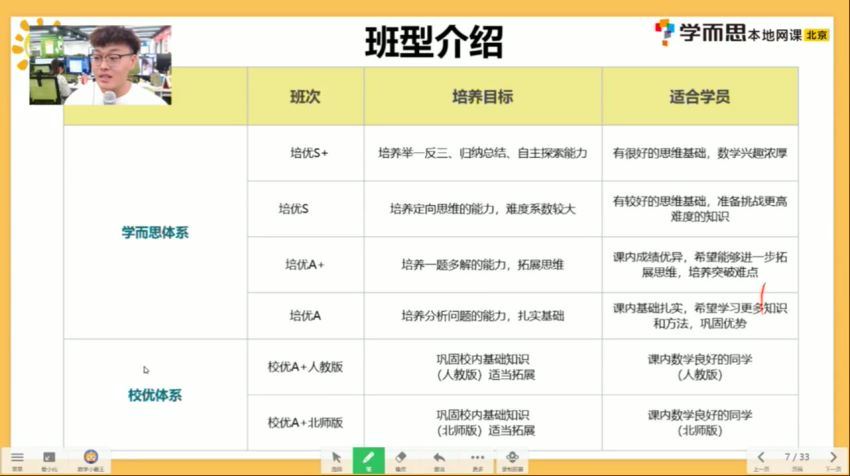Click the camera icon next to more options
Screen dimensions: 850x476
tap(512, 458)
